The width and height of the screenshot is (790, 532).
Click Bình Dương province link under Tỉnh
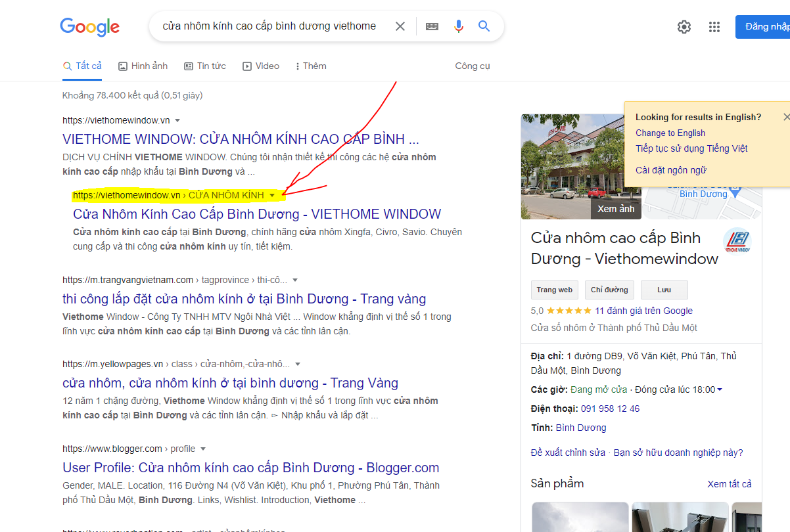pyautogui.click(x=581, y=428)
